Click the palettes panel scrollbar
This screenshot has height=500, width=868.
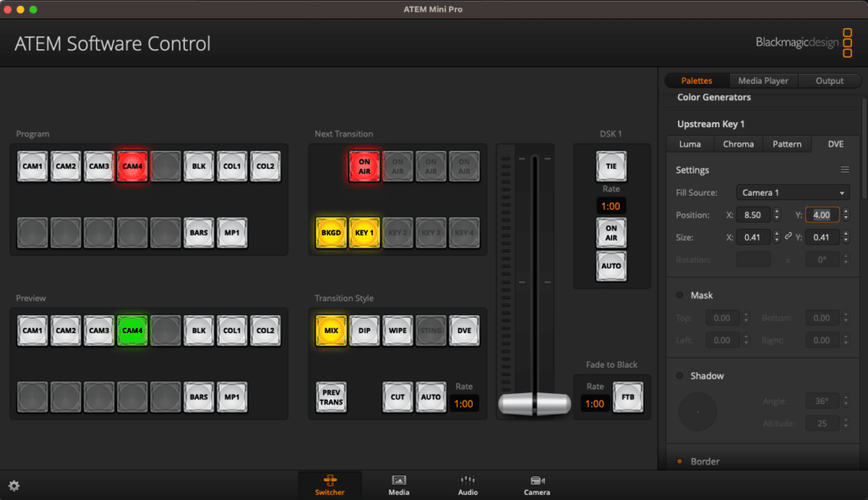(864, 149)
